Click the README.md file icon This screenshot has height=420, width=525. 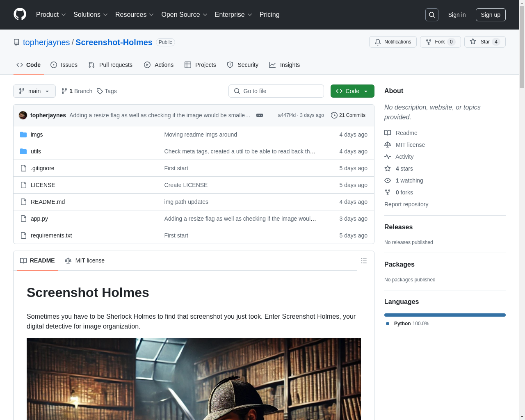[x=23, y=202]
